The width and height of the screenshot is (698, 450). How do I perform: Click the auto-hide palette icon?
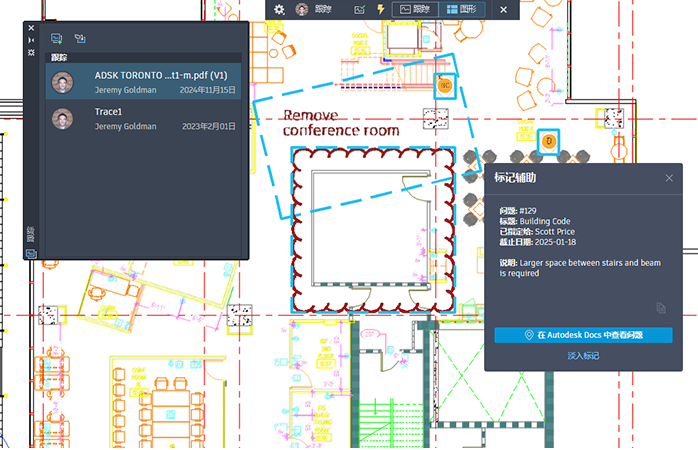pyautogui.click(x=31, y=40)
